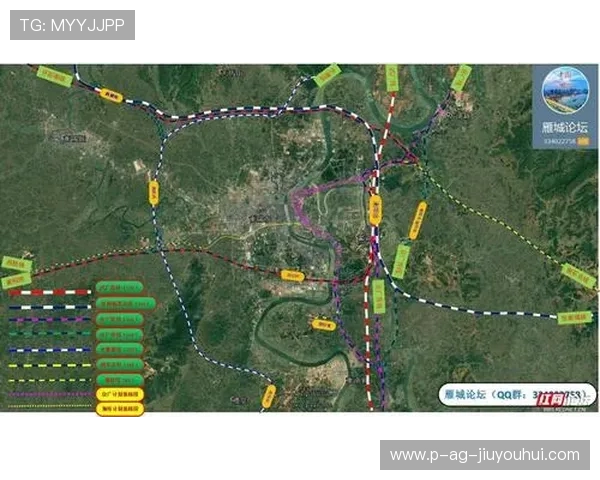600x480 pixels.
Task: Click the last yellow legend pill in the list
Action: (122, 409)
